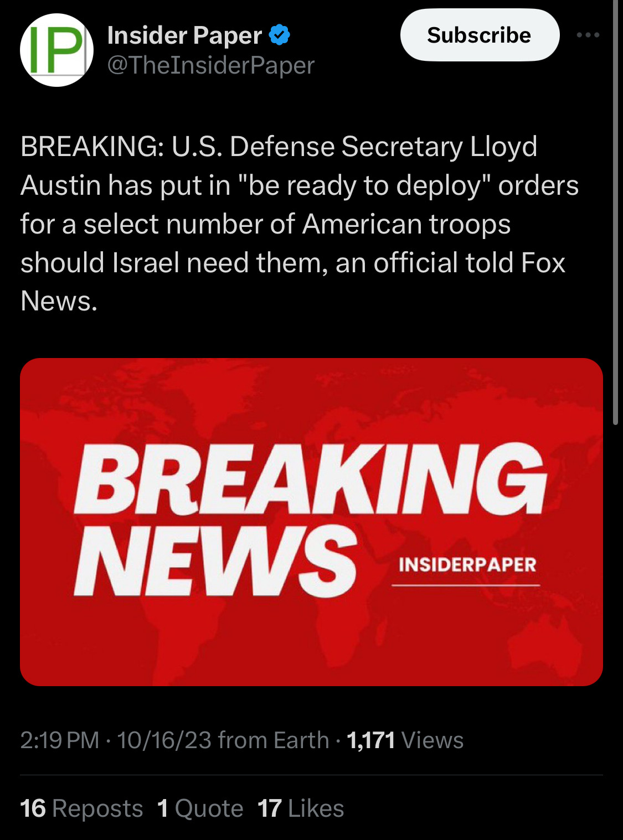This screenshot has width=623, height=840.
Task: Open the Insider Paper profile avatar
Action: pyautogui.click(x=56, y=50)
